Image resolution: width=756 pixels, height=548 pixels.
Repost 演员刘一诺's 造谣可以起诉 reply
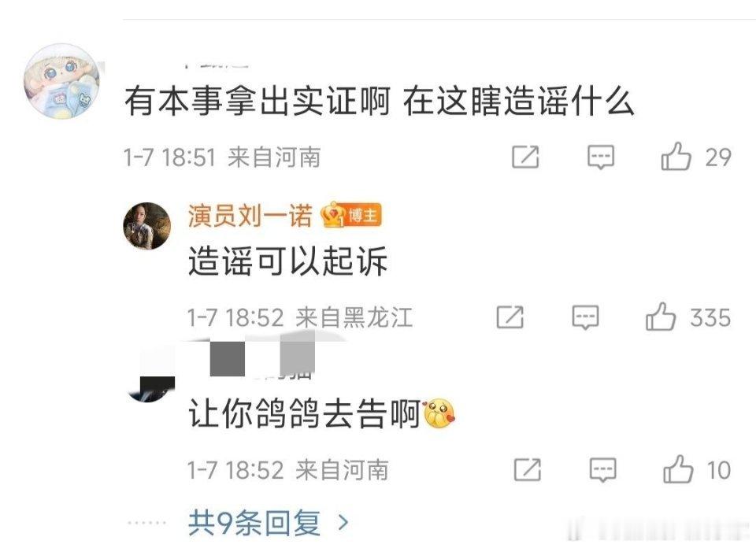510,317
